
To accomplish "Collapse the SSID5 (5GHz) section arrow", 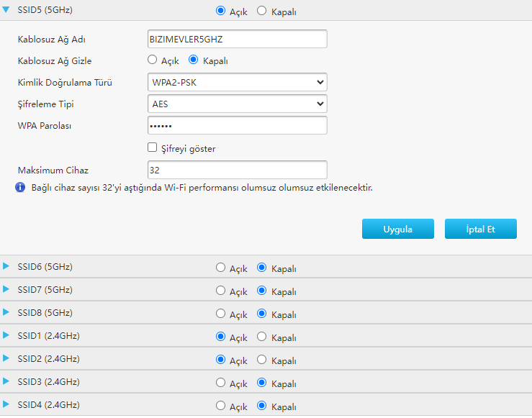I will tap(6, 11).
